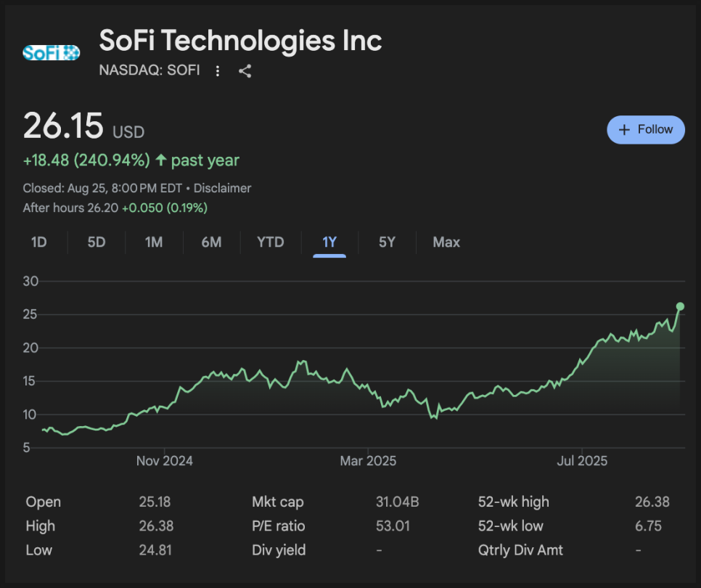This screenshot has width=701, height=588.
Task: Click the Nov 2024 axis label
Action: click(165, 461)
